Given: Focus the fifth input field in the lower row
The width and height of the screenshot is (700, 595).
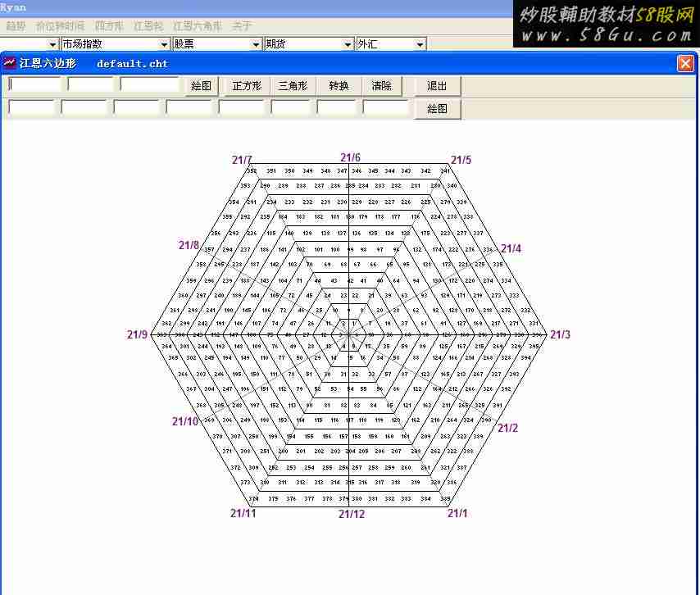Looking at the screenshot, I should pos(242,108).
